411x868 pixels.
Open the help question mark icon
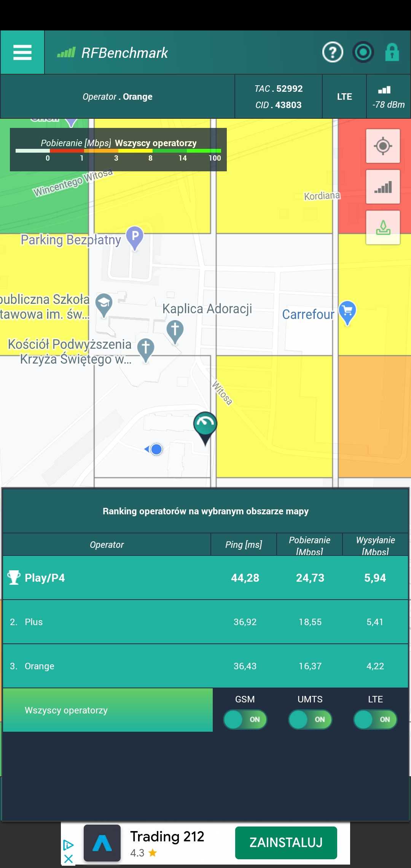[333, 52]
